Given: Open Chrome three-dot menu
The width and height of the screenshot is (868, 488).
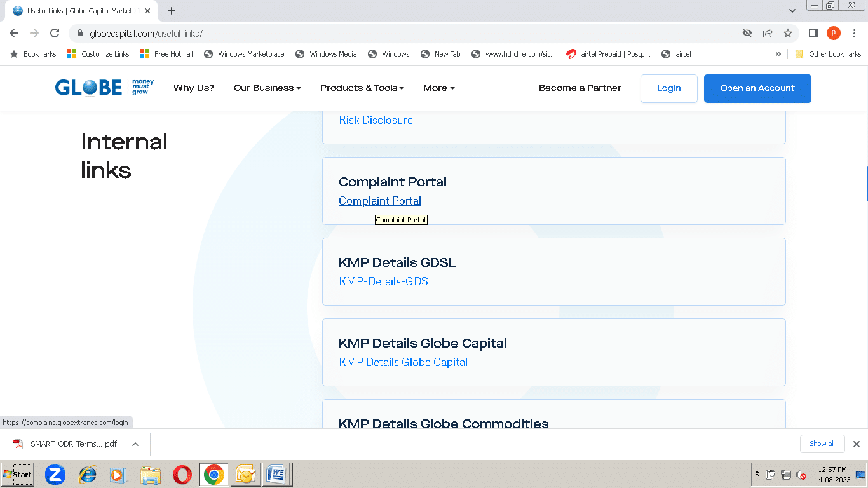Looking at the screenshot, I should pyautogui.click(x=854, y=33).
